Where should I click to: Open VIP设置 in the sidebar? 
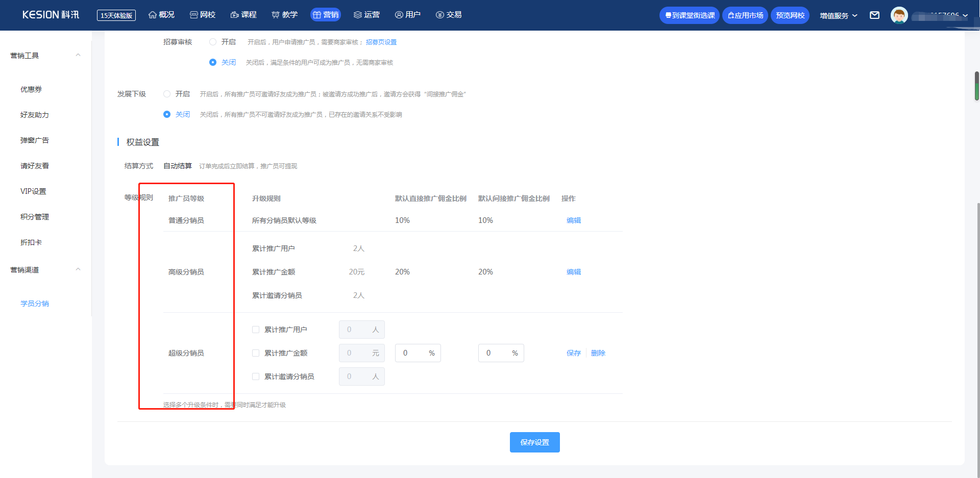33,191
